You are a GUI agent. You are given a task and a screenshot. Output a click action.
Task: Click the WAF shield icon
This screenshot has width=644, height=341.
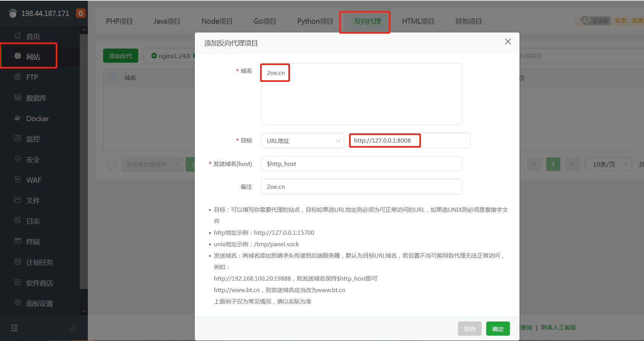(x=18, y=180)
